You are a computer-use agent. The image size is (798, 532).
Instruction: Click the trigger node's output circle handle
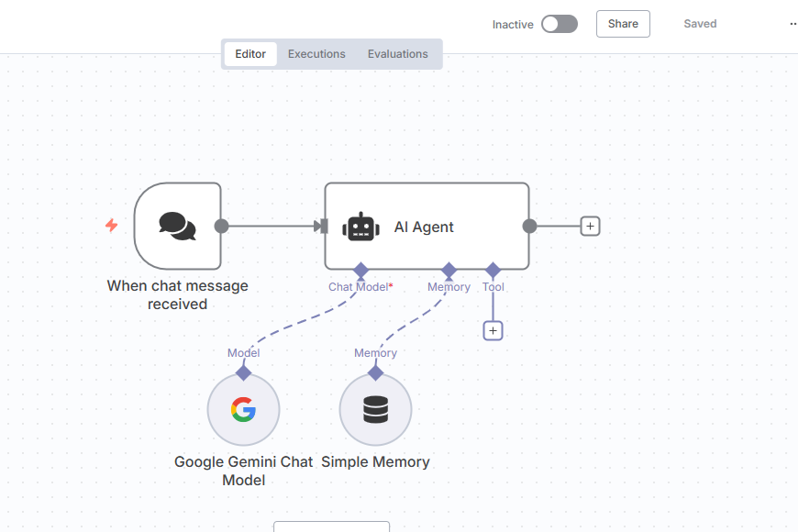(x=221, y=226)
